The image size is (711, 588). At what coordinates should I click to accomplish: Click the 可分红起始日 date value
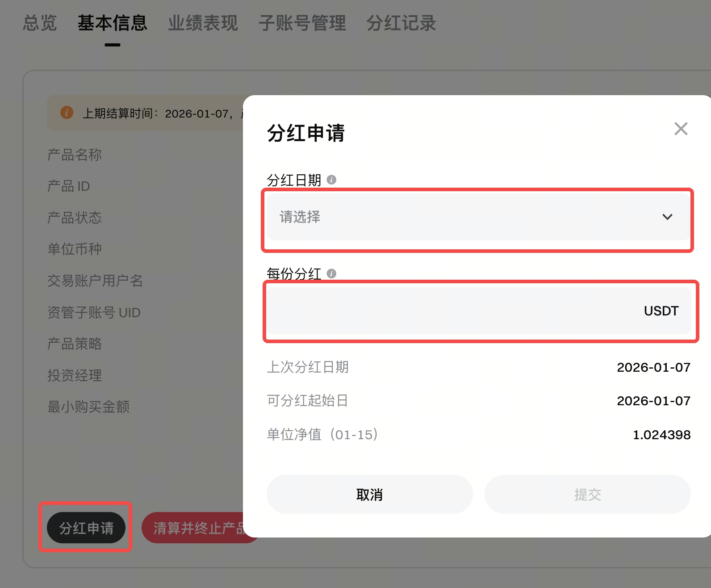[653, 401]
